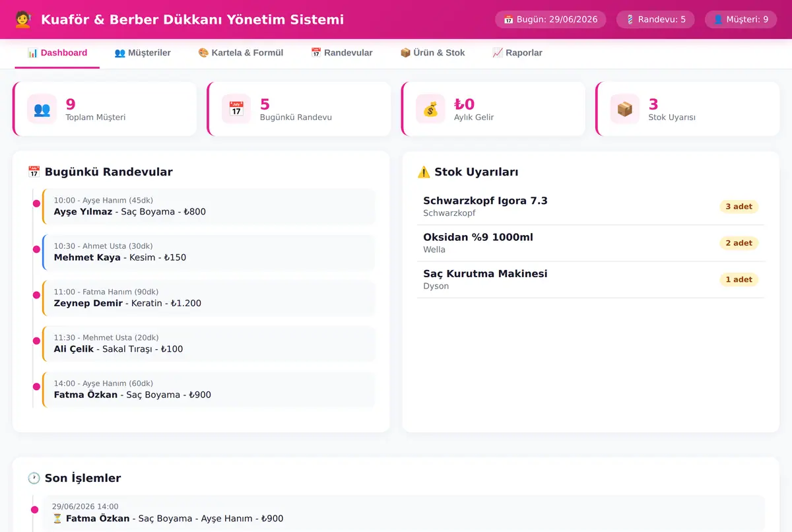Click the 29/06/2026 14:00 transaction timestamp

(85, 506)
